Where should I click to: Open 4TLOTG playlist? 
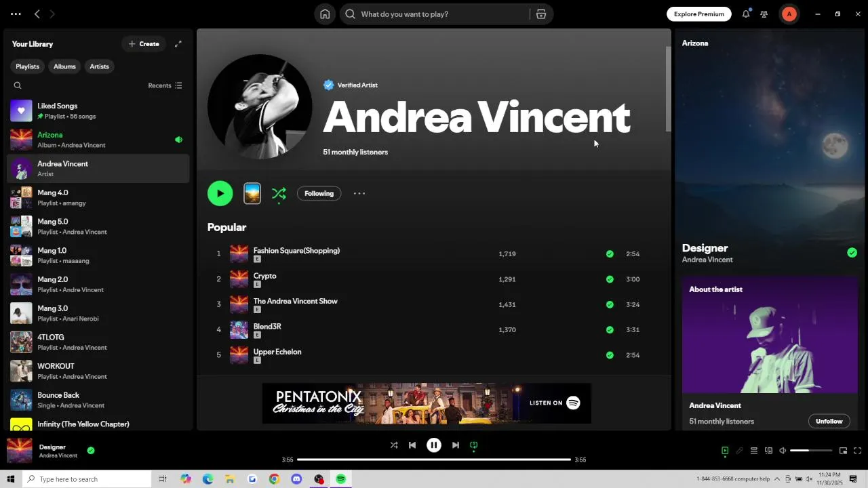(98, 342)
